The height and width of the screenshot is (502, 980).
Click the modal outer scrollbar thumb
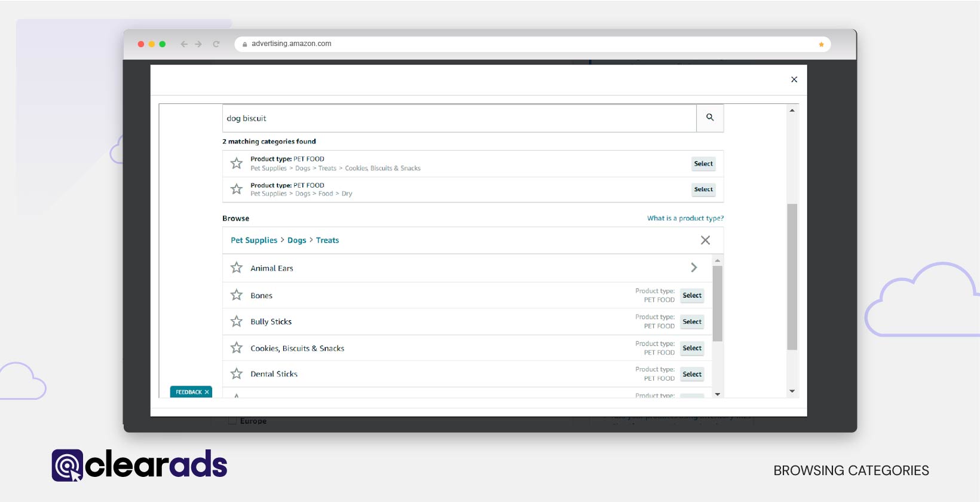(x=792, y=277)
